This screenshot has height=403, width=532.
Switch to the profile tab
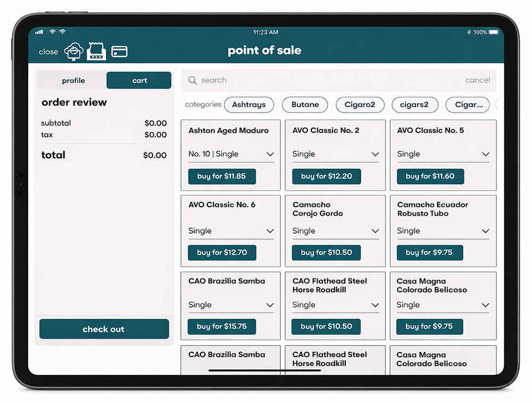pyautogui.click(x=73, y=80)
